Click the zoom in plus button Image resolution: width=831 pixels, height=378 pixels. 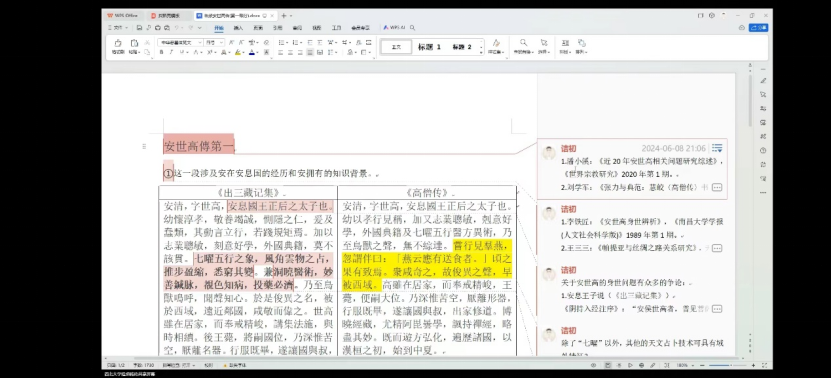[753, 365]
